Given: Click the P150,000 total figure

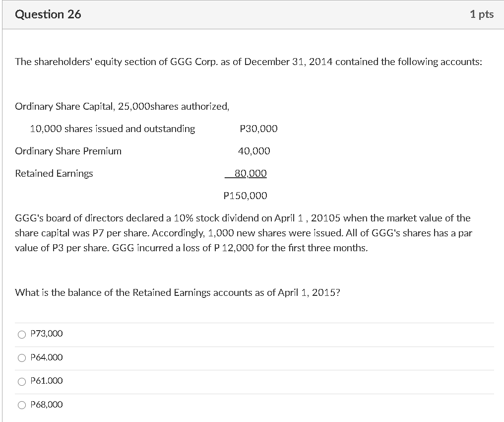Looking at the screenshot, I should click(x=246, y=196).
